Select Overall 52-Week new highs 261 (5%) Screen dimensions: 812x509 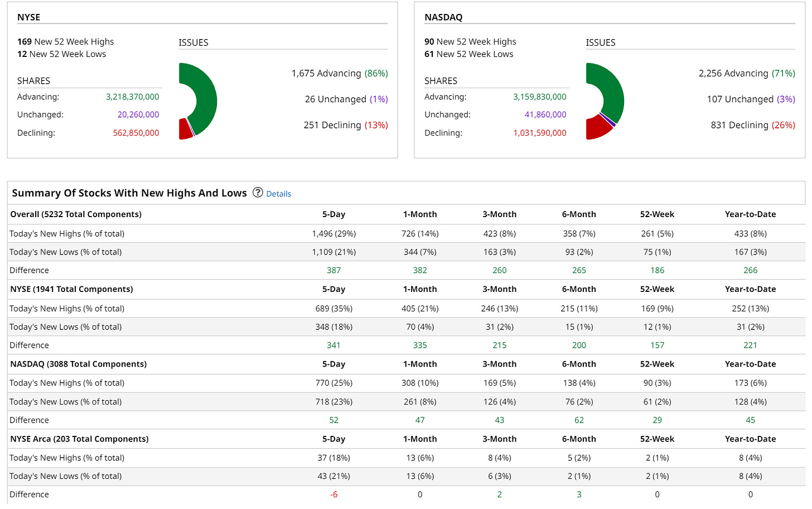pyautogui.click(x=658, y=234)
